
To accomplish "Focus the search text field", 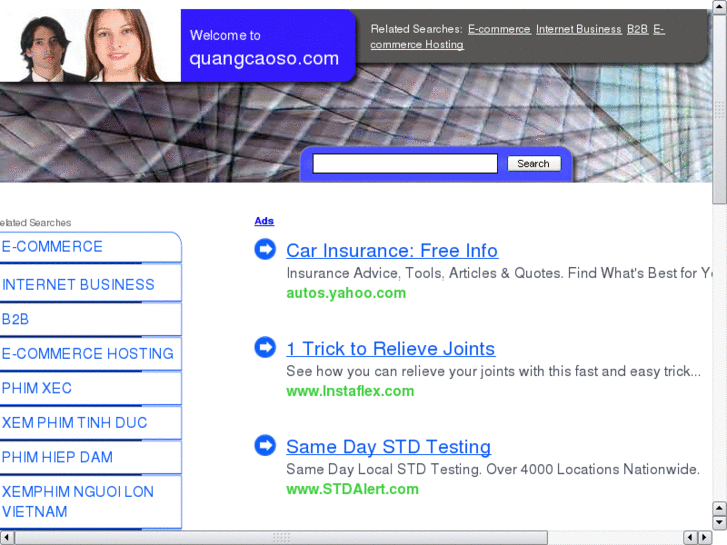I will coord(405,164).
